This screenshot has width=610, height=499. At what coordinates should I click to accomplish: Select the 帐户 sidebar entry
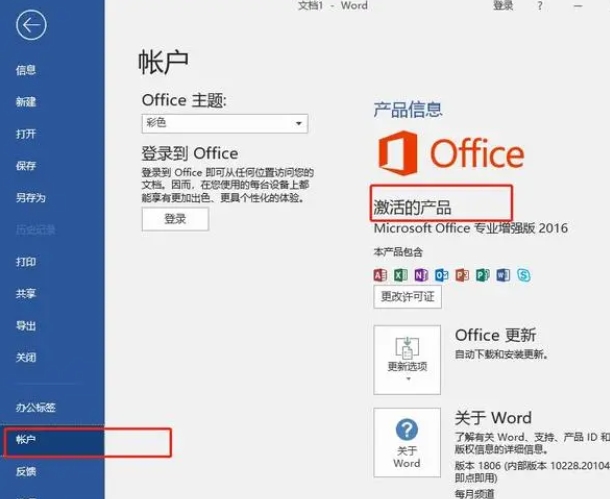[x=52, y=439]
